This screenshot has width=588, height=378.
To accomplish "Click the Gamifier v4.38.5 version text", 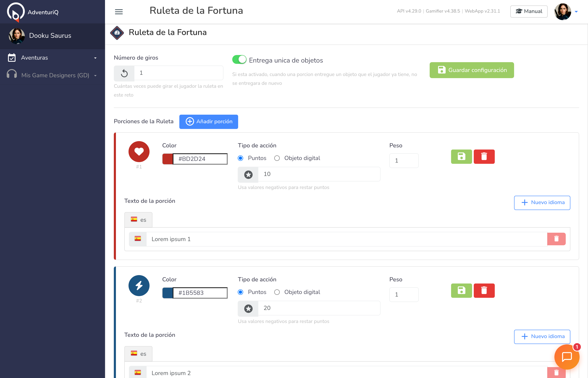I will click(443, 11).
